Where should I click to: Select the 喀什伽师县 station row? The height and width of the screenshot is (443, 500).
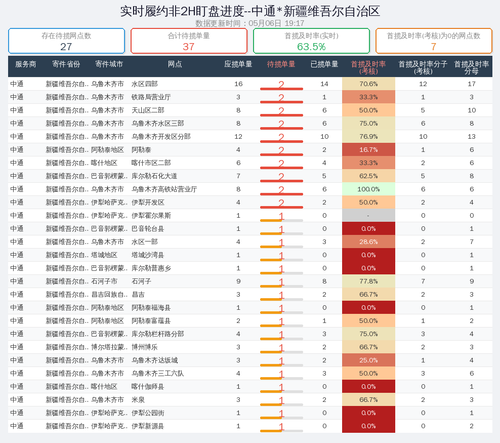pyautogui.click(x=250, y=387)
